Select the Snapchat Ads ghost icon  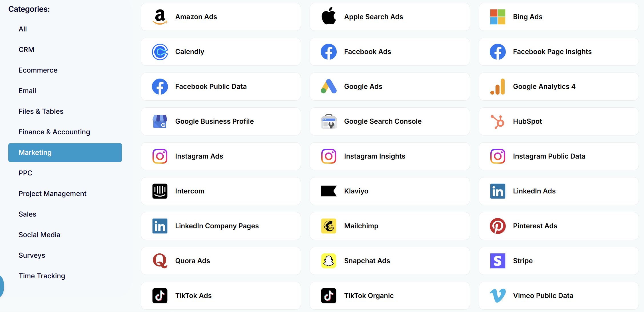[x=329, y=261]
